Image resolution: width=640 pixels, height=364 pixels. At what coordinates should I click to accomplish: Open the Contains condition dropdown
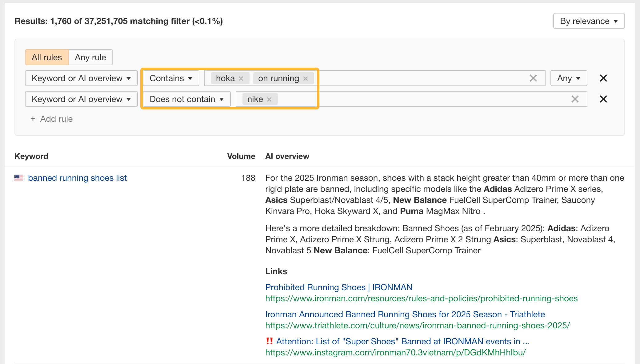pos(171,78)
